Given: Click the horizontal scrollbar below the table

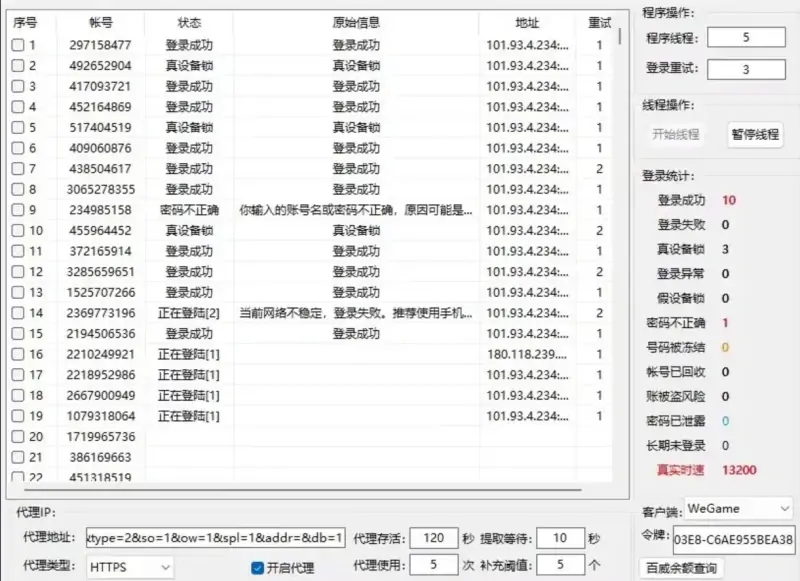Looking at the screenshot, I should 300,489.
